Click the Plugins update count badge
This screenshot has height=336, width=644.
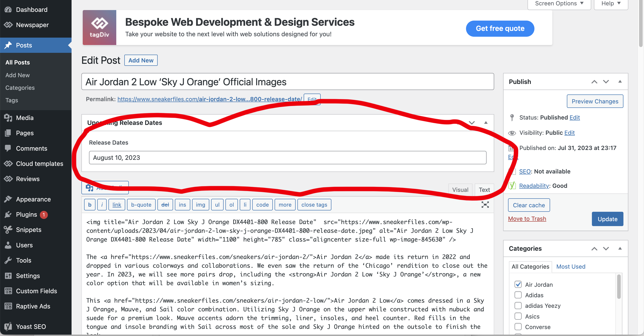[x=44, y=215]
